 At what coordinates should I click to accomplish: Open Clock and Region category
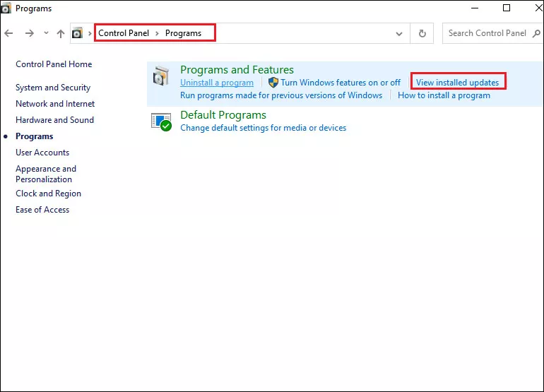click(48, 194)
